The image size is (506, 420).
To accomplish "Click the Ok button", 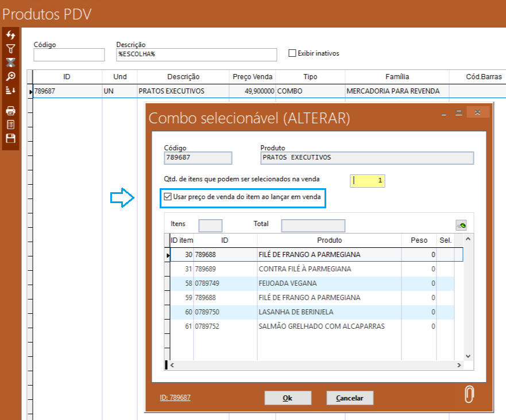I will coord(288,398).
